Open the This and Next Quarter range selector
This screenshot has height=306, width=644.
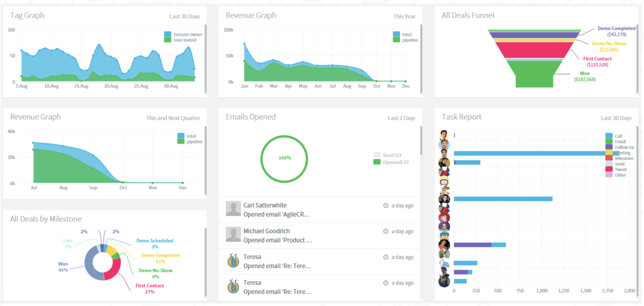tap(173, 118)
